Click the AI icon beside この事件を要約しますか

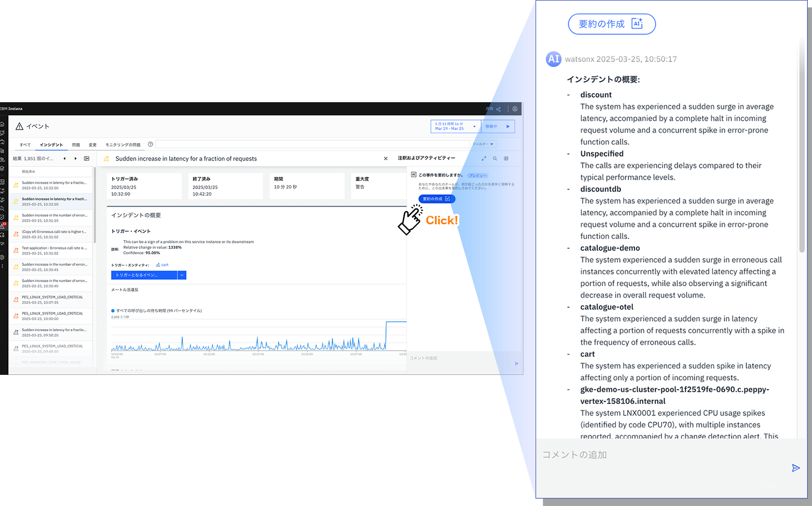click(414, 174)
